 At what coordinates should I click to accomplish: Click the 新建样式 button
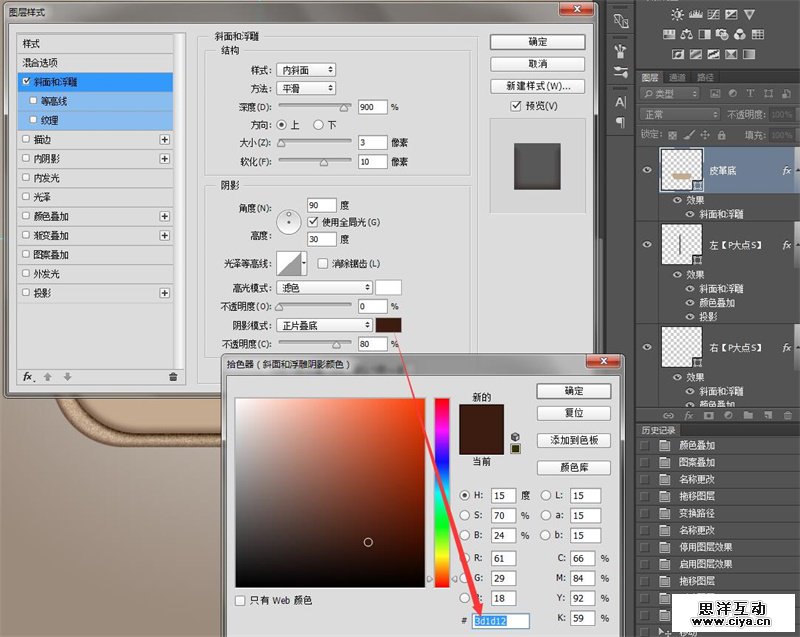538,86
